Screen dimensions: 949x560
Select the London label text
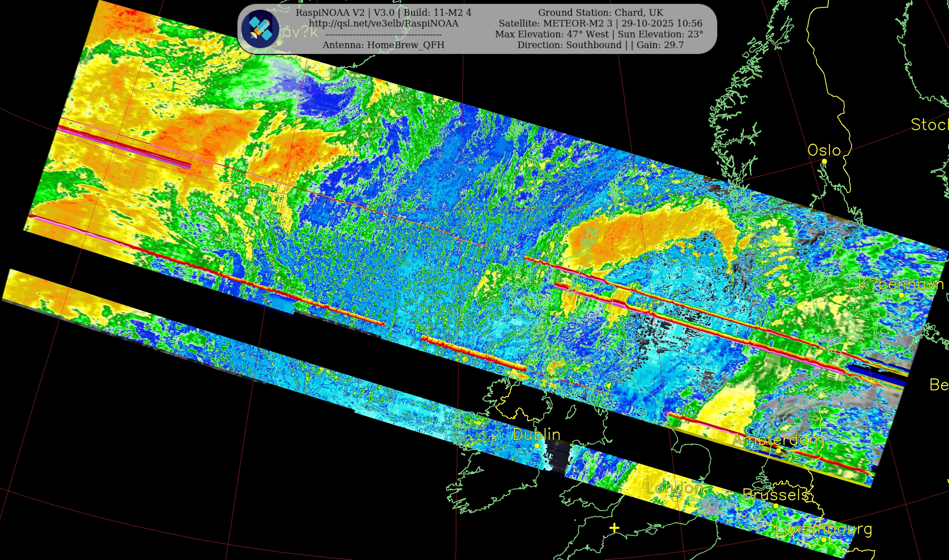coord(674,488)
